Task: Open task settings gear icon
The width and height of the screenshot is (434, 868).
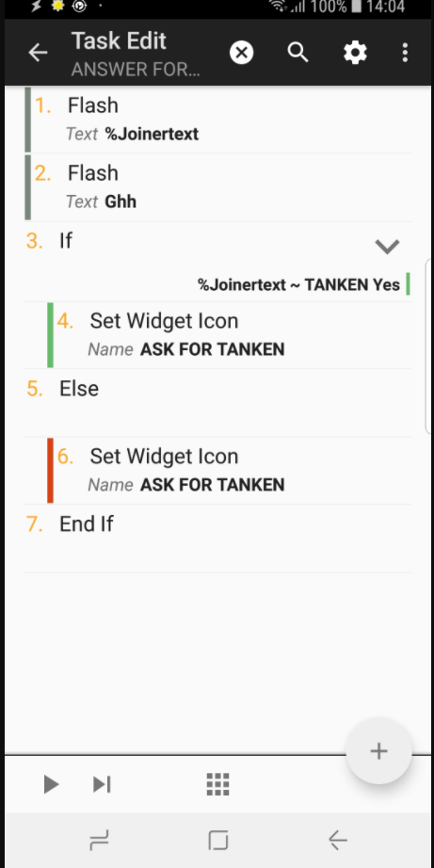Action: pyautogui.click(x=355, y=53)
